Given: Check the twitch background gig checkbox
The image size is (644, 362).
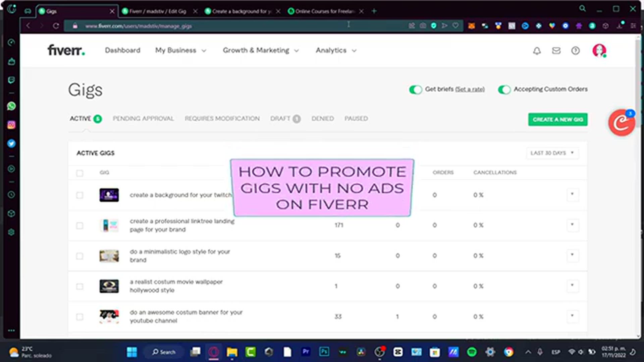Looking at the screenshot, I should [79, 195].
